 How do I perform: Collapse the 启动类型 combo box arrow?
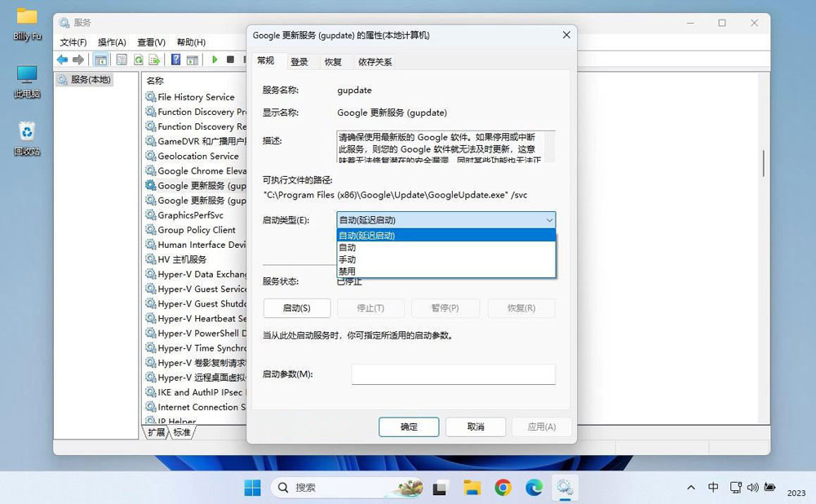click(548, 220)
